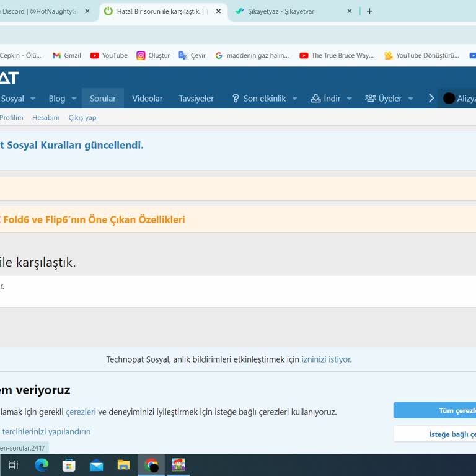Image resolution: width=476 pixels, height=476 pixels.
Task: Click the iznini istiyor notification link
Action: (327, 359)
